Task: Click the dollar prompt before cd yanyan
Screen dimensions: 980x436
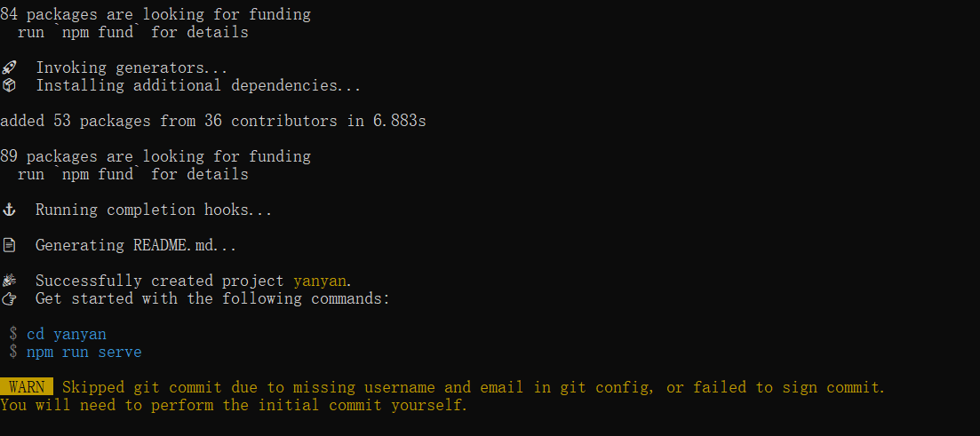Action: pyautogui.click(x=13, y=334)
